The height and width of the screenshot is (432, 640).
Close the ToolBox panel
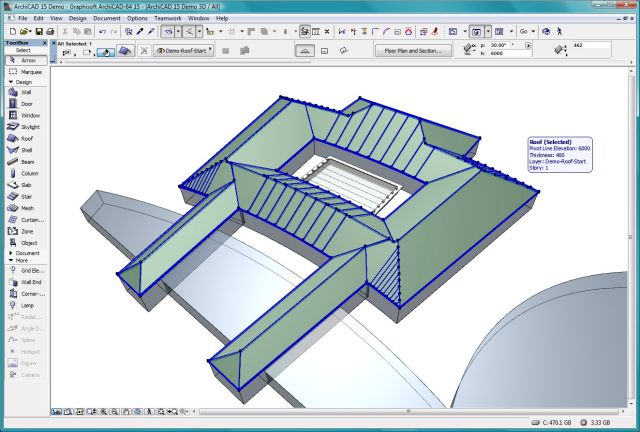(44, 43)
